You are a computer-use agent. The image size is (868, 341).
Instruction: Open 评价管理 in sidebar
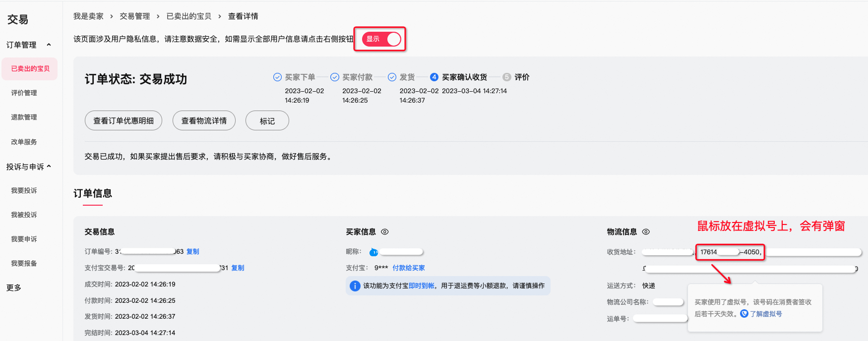24,93
